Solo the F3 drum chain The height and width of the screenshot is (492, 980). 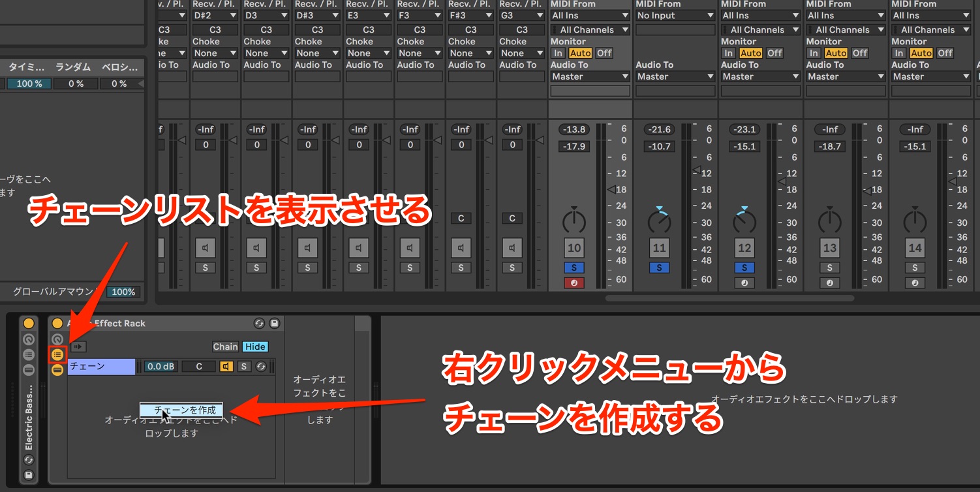click(x=410, y=268)
